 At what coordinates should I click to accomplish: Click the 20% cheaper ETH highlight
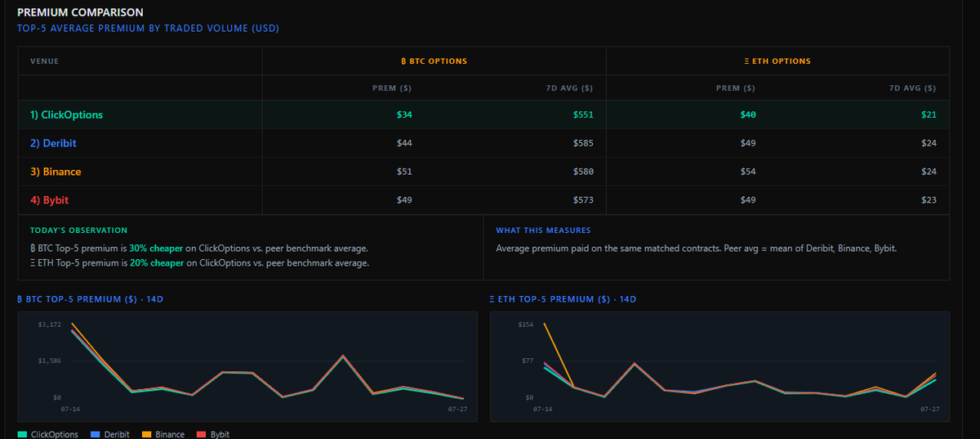coord(157,263)
